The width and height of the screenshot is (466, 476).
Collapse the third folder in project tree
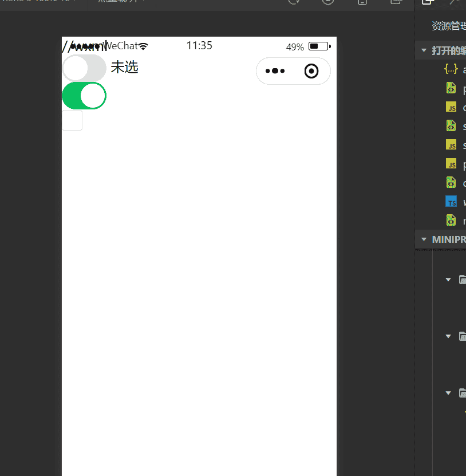click(448, 393)
